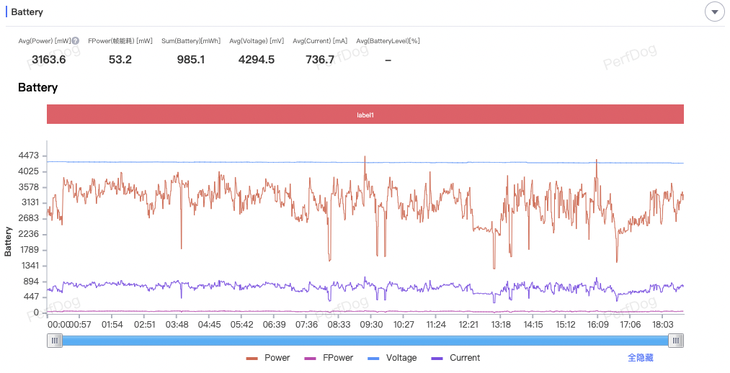The height and width of the screenshot is (373, 730).
Task: Click the help icon beside Avg(Power)
Action: (75, 41)
